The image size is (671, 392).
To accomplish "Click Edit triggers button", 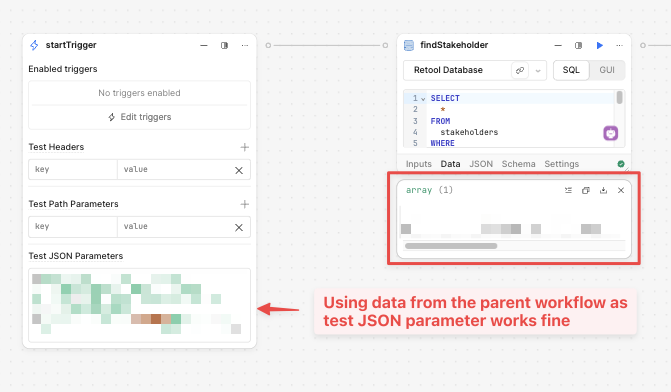I will click(x=140, y=117).
